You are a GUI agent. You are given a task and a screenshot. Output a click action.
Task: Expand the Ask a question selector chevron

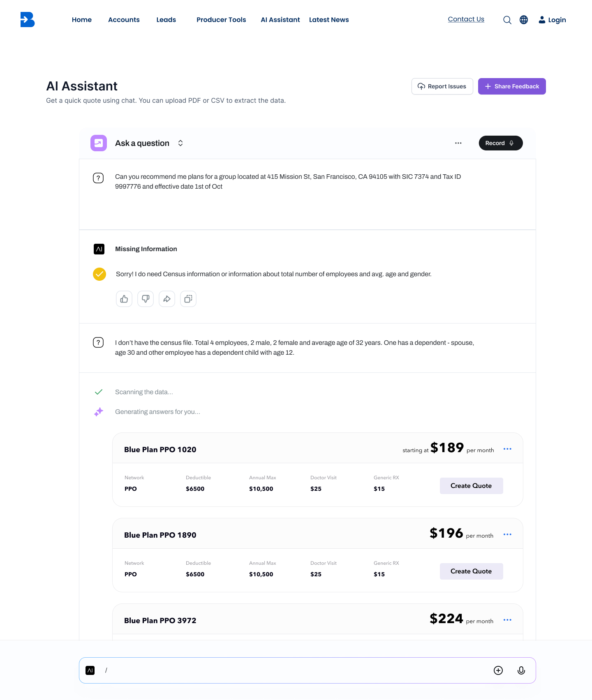[180, 143]
